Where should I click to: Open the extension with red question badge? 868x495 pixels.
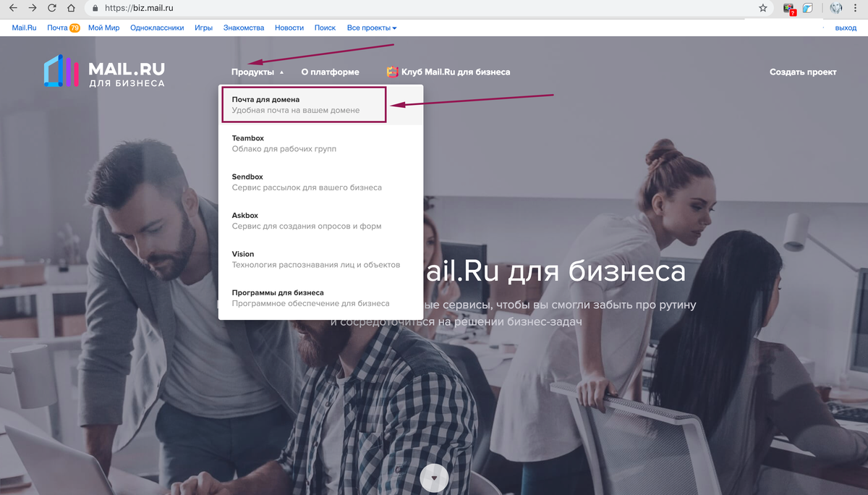789,9
